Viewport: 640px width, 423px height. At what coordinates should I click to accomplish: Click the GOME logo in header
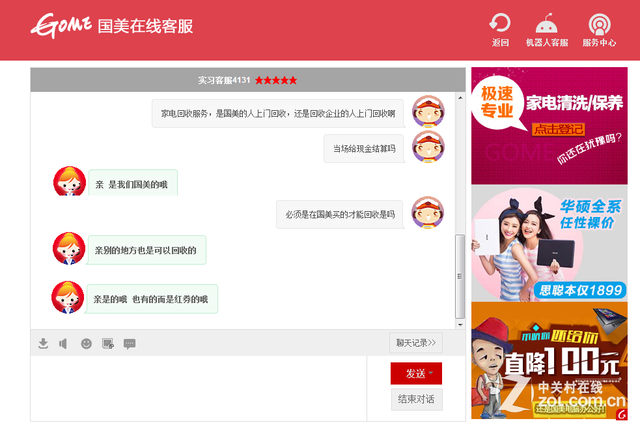(x=61, y=25)
